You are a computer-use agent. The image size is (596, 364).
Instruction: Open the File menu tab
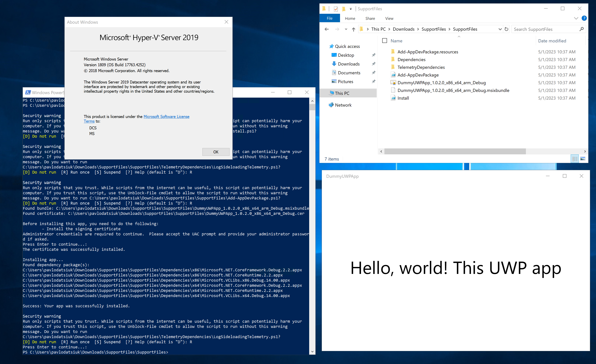coord(329,18)
